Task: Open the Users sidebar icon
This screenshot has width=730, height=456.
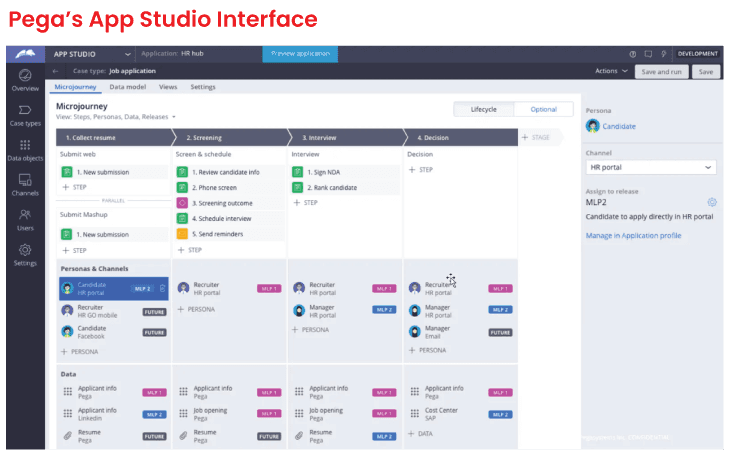Action: point(25,219)
